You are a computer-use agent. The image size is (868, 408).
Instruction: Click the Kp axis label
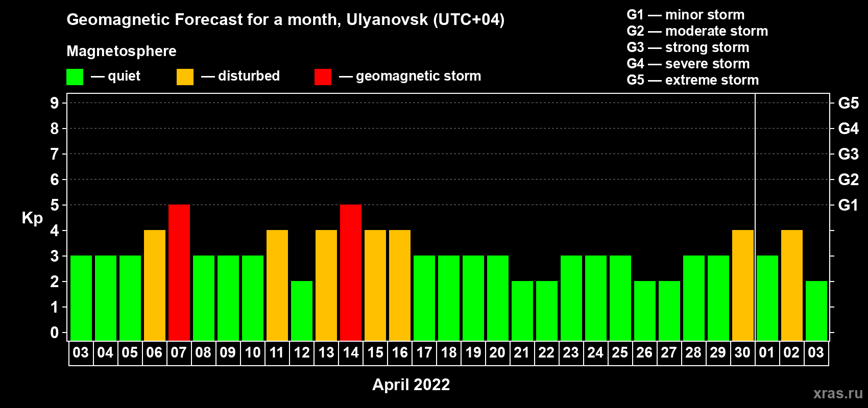tap(32, 218)
